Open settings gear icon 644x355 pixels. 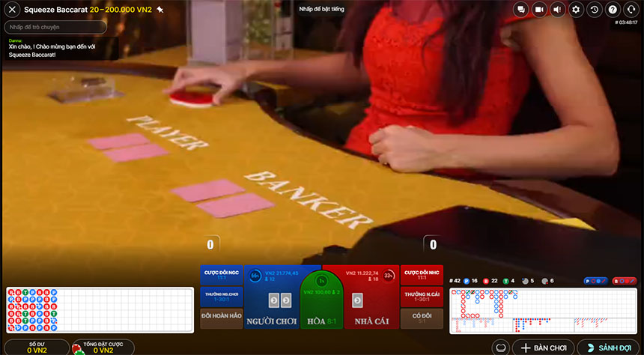pyautogui.click(x=576, y=10)
